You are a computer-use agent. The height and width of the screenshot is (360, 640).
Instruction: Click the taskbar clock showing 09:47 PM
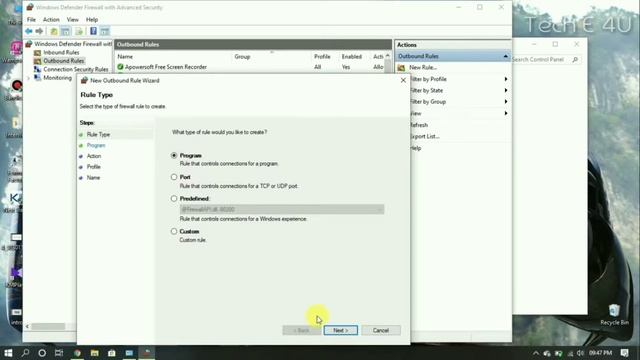coord(600,353)
